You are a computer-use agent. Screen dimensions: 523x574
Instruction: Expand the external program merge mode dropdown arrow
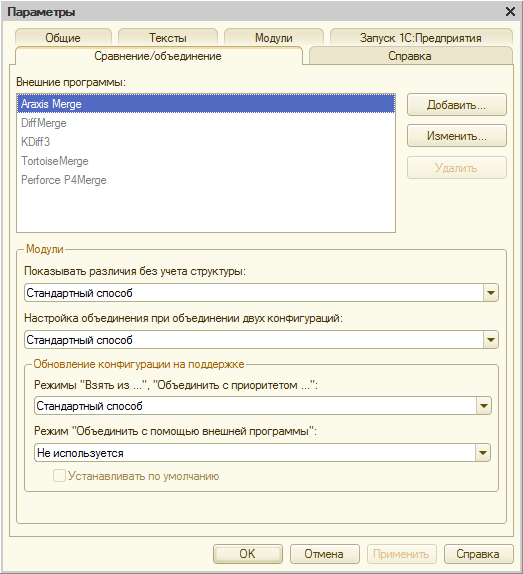(x=483, y=453)
